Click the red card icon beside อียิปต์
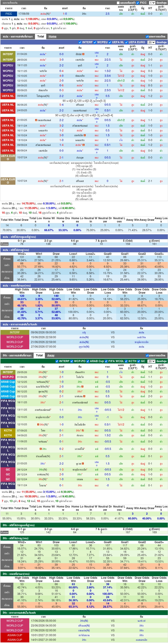 click(x=83, y=54)
